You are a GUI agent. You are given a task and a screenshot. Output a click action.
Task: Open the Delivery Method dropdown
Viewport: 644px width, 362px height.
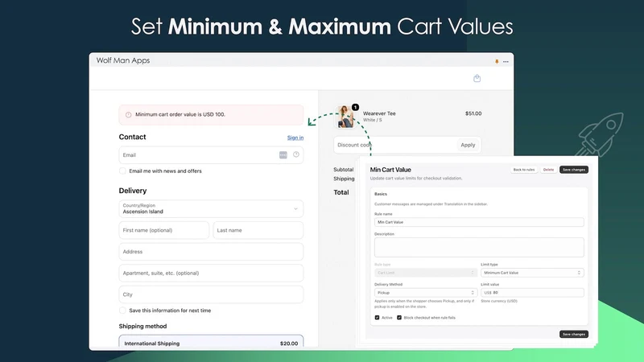coord(426,293)
